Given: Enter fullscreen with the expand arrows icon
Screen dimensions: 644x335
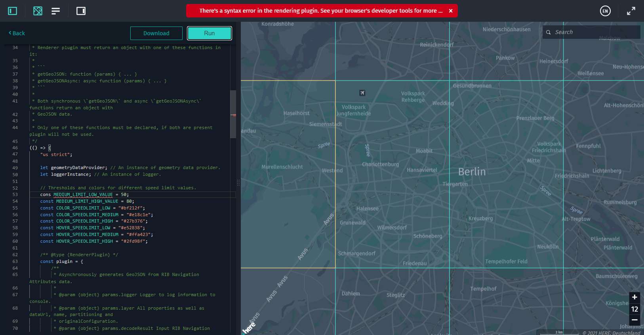Looking at the screenshot, I should [x=631, y=11].
